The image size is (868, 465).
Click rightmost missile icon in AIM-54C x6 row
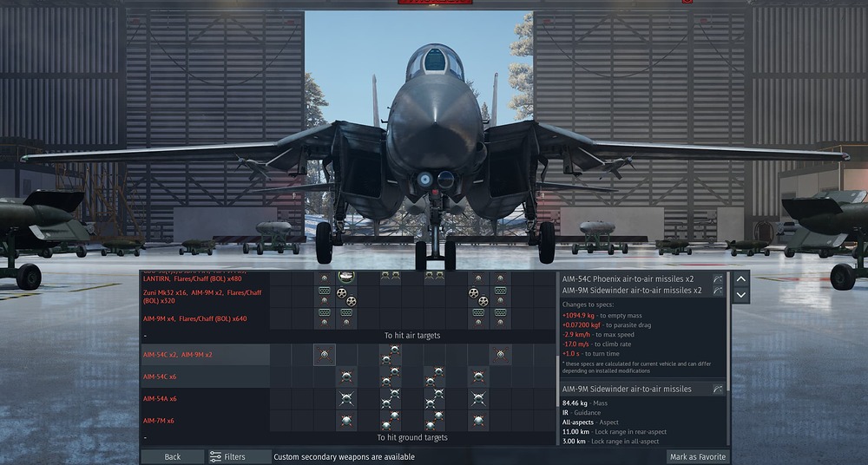(478, 377)
